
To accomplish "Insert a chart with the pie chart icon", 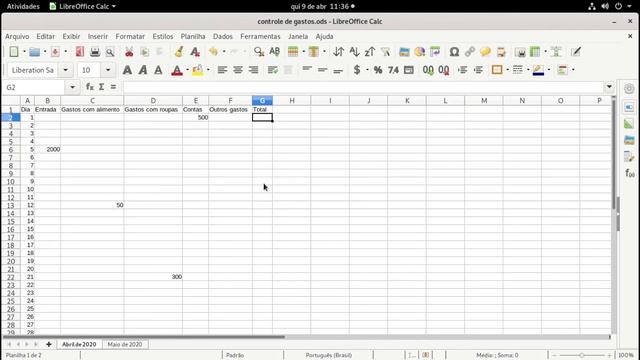I will (420, 52).
